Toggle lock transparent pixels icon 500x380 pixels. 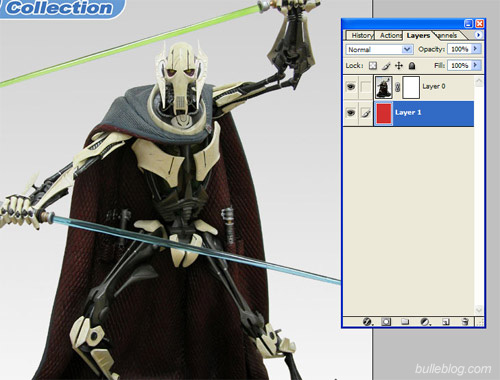click(x=373, y=66)
